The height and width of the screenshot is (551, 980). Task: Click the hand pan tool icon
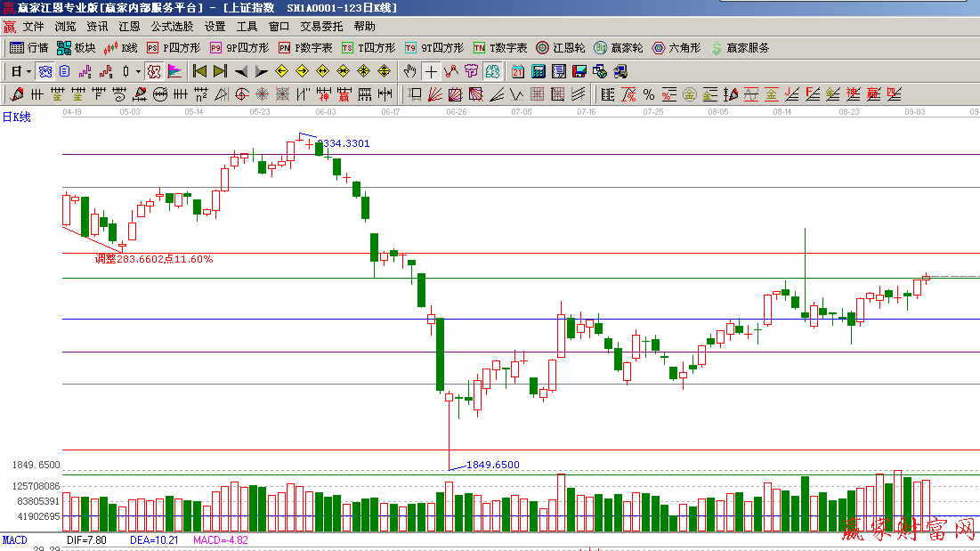pos(409,71)
